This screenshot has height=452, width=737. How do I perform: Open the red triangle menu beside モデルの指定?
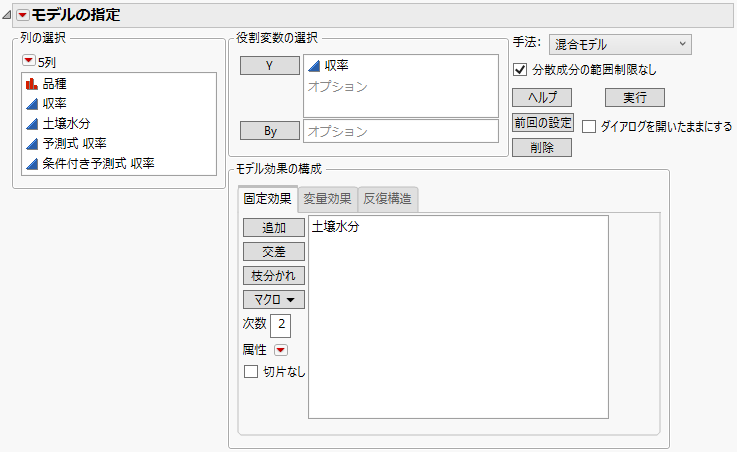coord(22,16)
